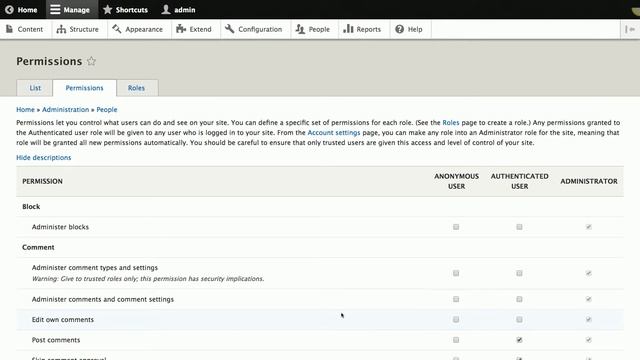The height and width of the screenshot is (360, 640).
Task: Click the People icon in toolbar
Action: pos(300,29)
